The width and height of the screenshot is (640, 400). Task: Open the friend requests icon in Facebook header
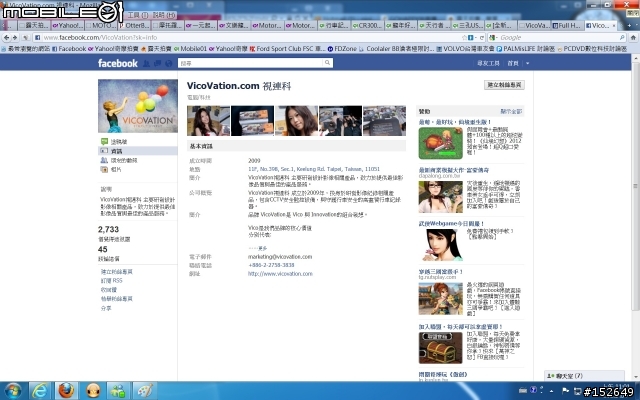[147, 63]
